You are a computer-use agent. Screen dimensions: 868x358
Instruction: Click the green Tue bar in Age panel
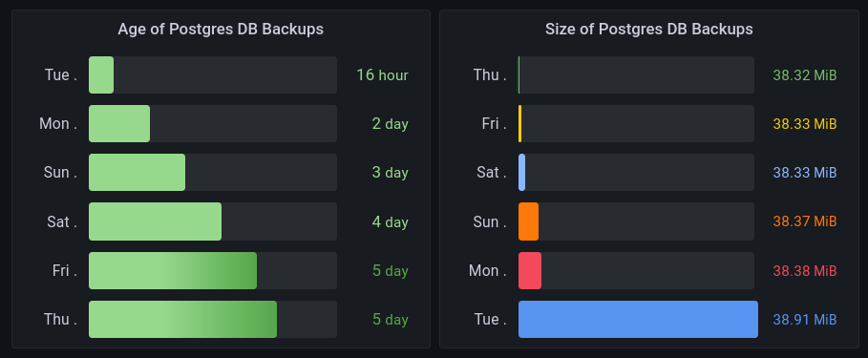click(101, 74)
